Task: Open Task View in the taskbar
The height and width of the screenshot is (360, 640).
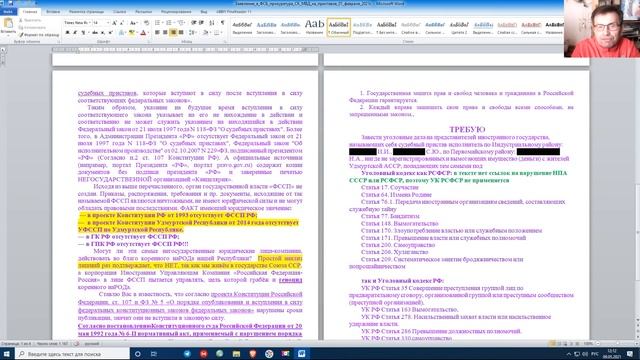Action: point(153,353)
